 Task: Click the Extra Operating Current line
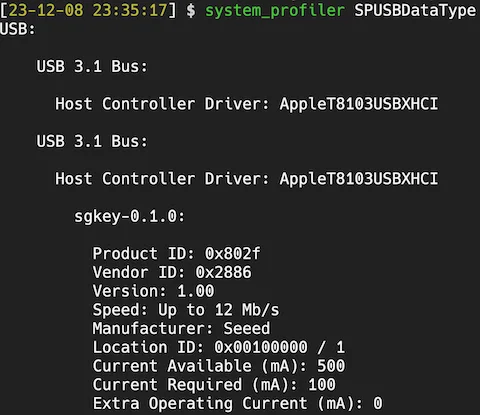click(x=237, y=403)
